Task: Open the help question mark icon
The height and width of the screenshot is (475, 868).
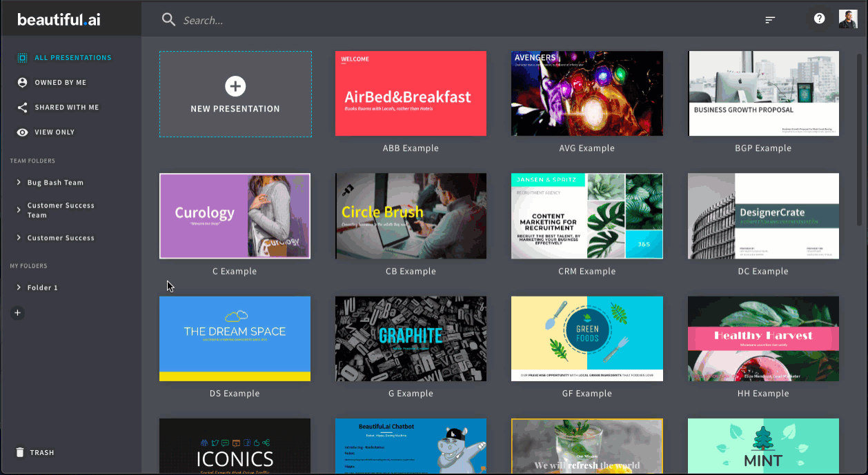Action: [x=819, y=19]
